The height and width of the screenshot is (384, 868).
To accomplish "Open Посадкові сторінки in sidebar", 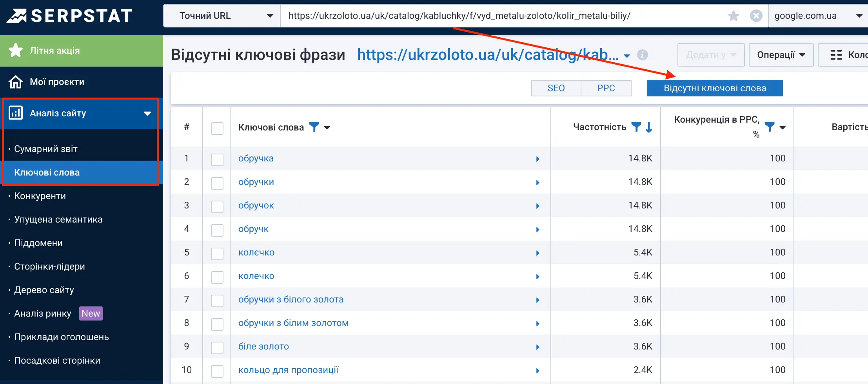I will [57, 360].
